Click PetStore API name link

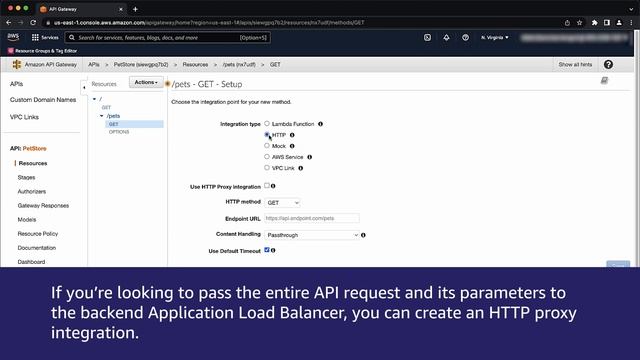[35, 149]
